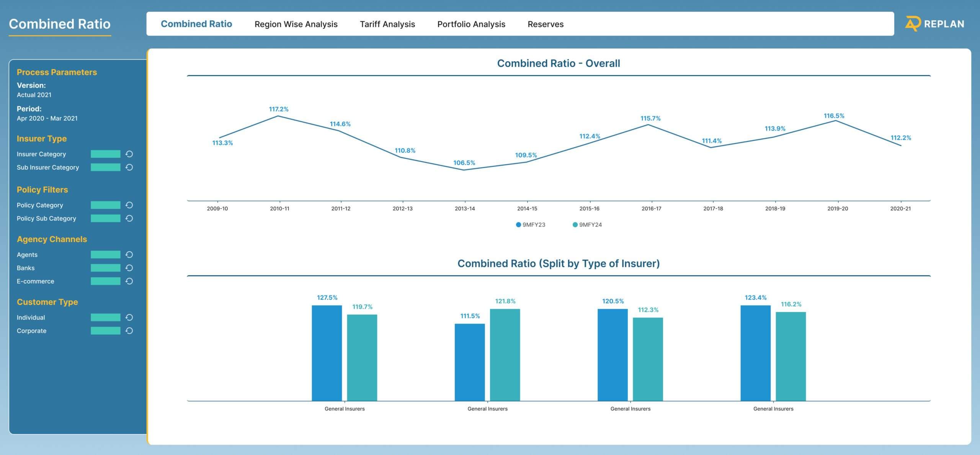Viewport: 980px width, 455px height.
Task: Reset the Policy Sub Category filter
Action: click(129, 218)
